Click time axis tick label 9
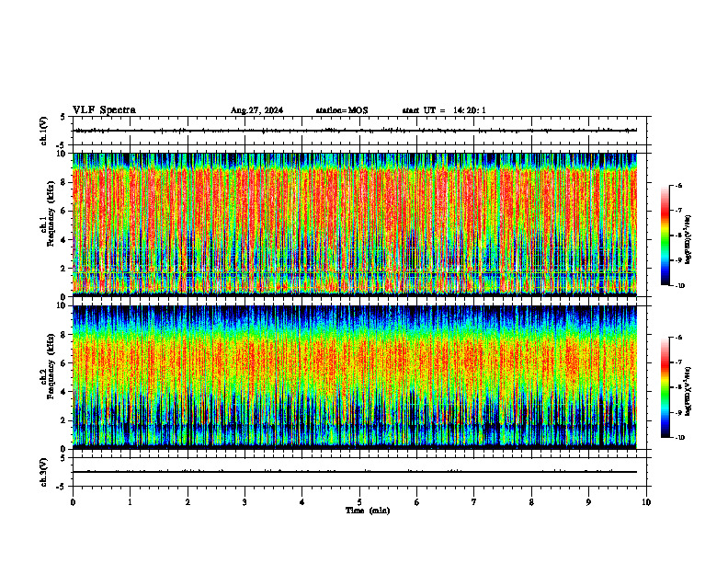Screen dimensions: 728x563 click(588, 502)
